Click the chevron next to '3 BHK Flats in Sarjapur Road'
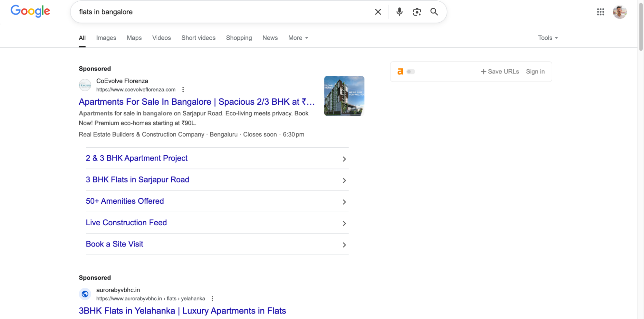Image resolution: width=644 pixels, height=319 pixels. [x=344, y=180]
